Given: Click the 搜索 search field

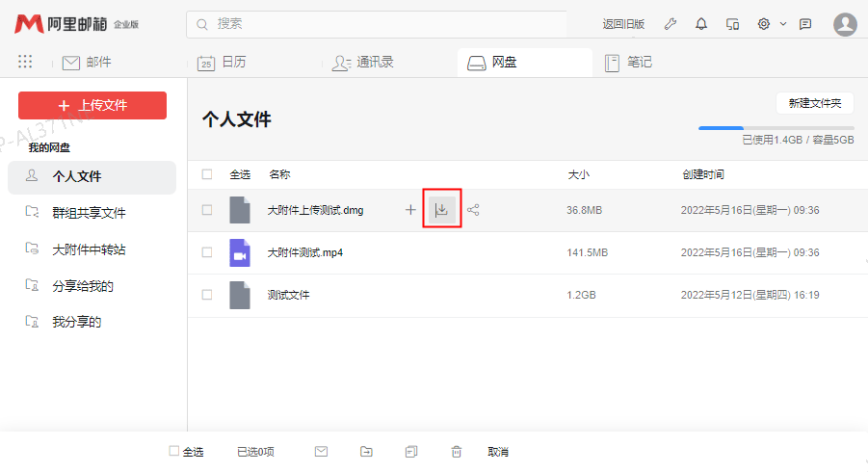Looking at the screenshot, I should 377,24.
